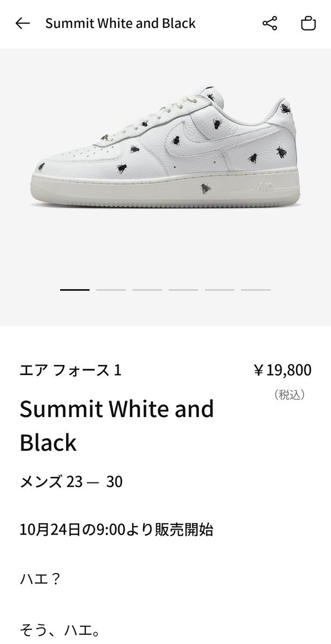Screen dimensions: 331x644
Task: Tap the 10月24日の9:00より販売開始 release notice
Action: click(x=116, y=530)
